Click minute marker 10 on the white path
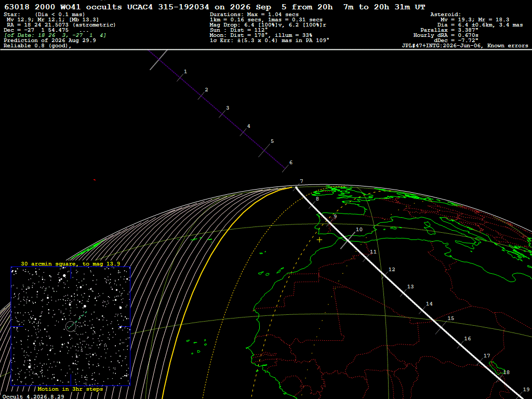This screenshot has height=399, width=532. (x=359, y=230)
